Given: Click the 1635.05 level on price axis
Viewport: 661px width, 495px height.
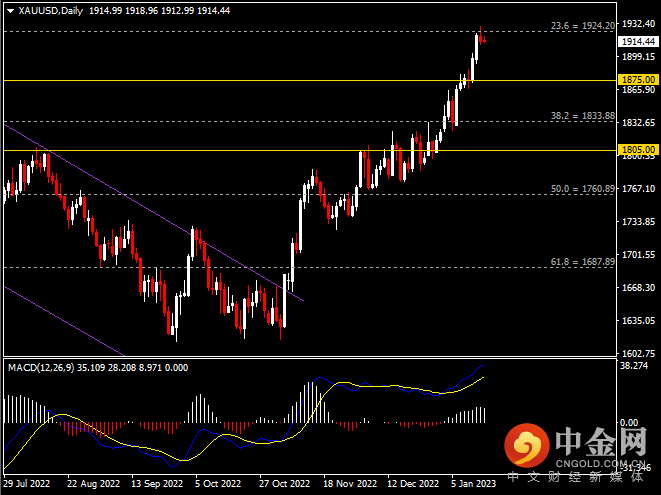Looking at the screenshot, I should tap(637, 321).
